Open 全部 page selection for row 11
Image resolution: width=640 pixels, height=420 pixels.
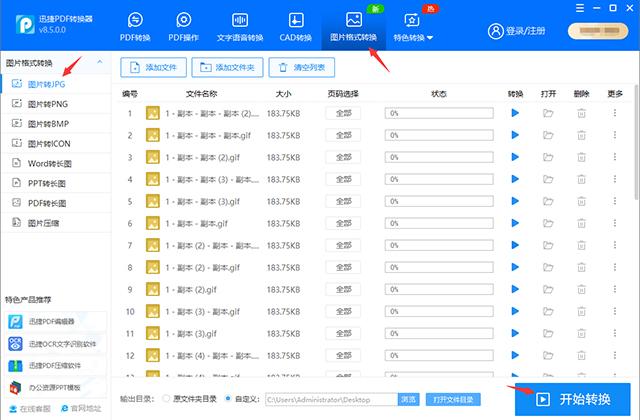point(343,333)
